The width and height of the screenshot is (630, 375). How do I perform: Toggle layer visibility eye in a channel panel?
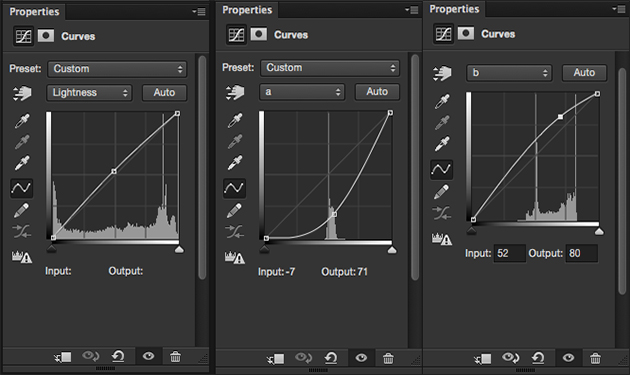[x=361, y=358]
